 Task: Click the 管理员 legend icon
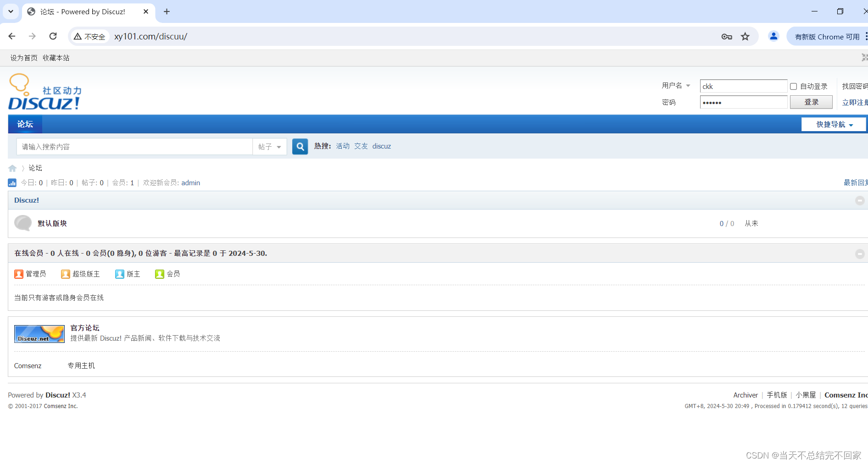(19, 274)
